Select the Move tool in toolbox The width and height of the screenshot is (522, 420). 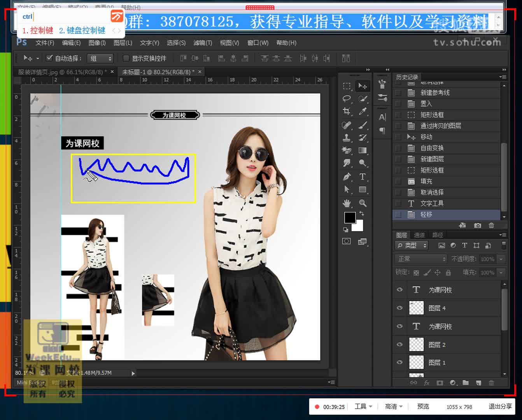point(363,86)
